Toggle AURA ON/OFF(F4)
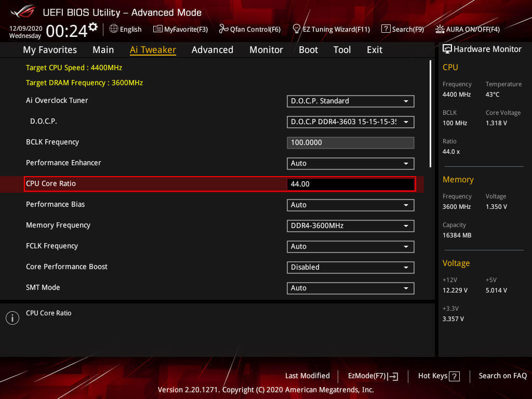Image resolution: width=532 pixels, height=399 pixels. click(468, 29)
